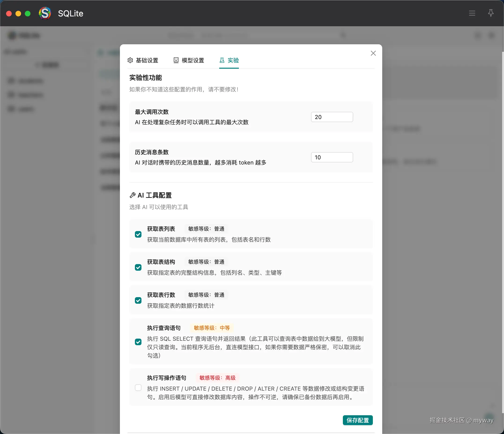Uncheck the 获取表列表 tool checkbox
This screenshot has height=434, width=504.
click(x=138, y=234)
